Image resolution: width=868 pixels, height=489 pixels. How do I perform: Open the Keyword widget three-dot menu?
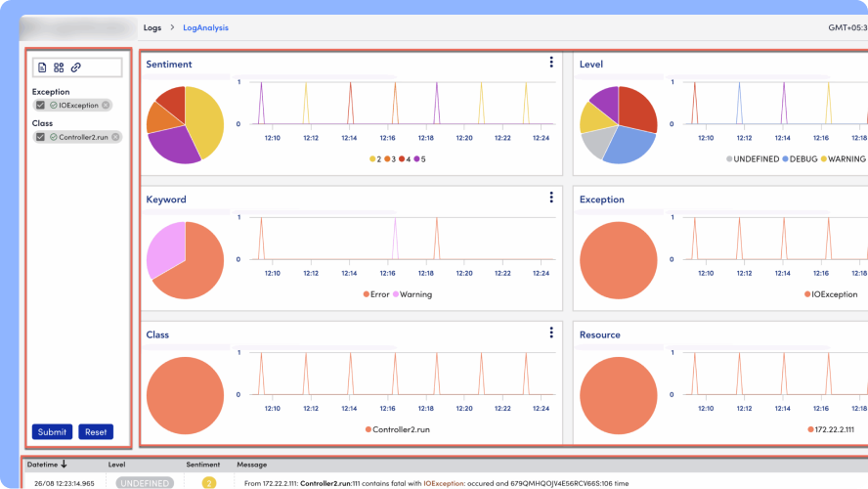tap(551, 198)
